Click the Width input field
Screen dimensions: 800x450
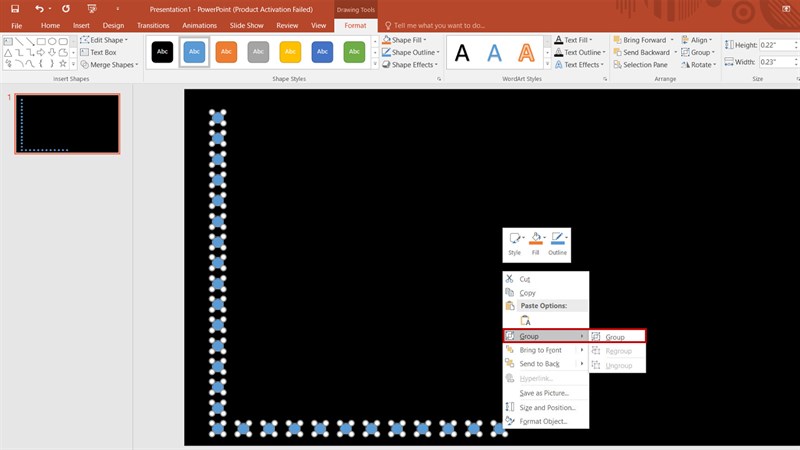tap(778, 62)
